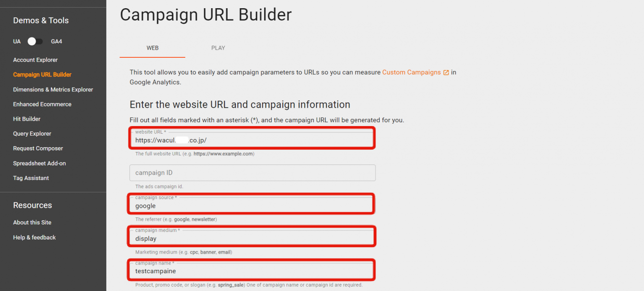This screenshot has width=644, height=291.
Task: Open the Enhanced Ecommerce demo
Action: click(42, 104)
